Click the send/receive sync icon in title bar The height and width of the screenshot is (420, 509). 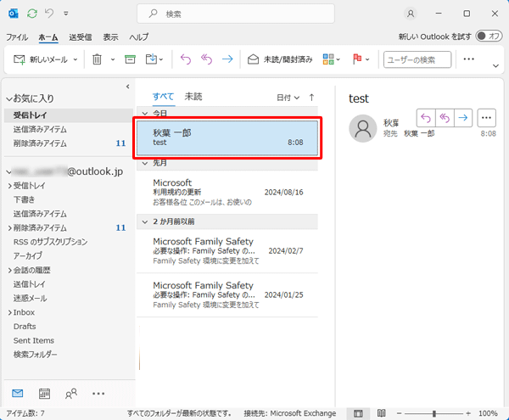(x=32, y=14)
